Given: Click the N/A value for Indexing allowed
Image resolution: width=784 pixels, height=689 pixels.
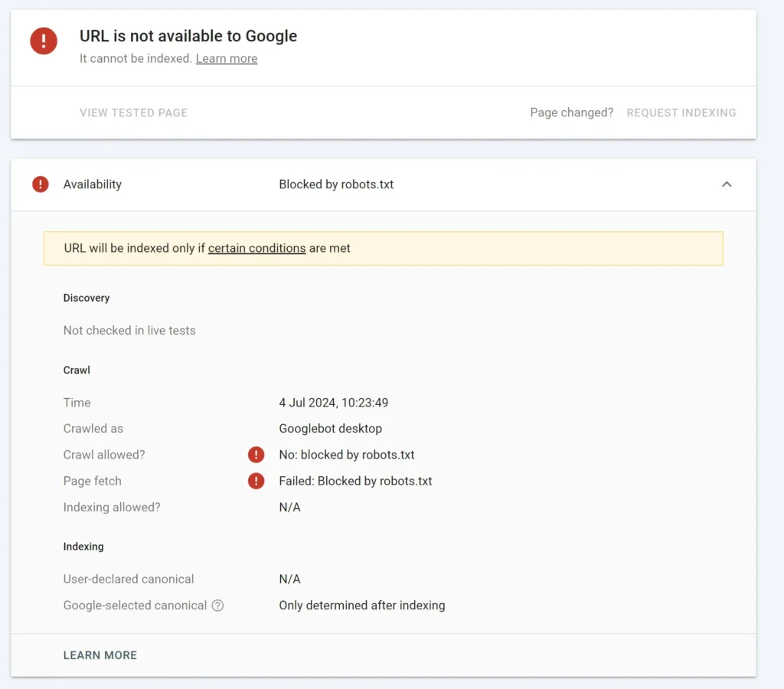Looking at the screenshot, I should click(289, 507).
